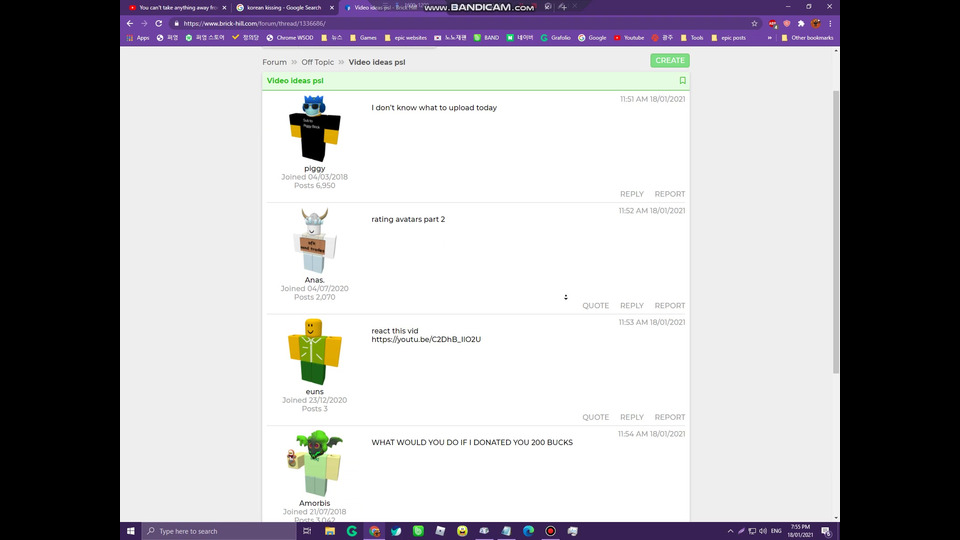Screen dimensions: 960x540
Task: Report the post by Anas.
Action: pos(669,306)
